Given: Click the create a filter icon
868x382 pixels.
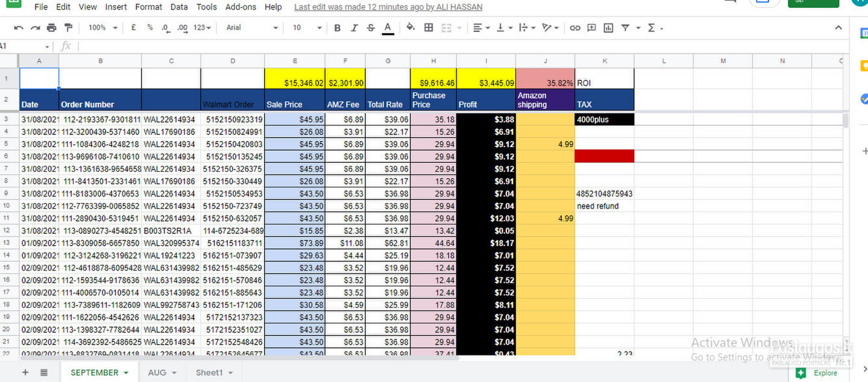Looking at the screenshot, I should coord(625,28).
